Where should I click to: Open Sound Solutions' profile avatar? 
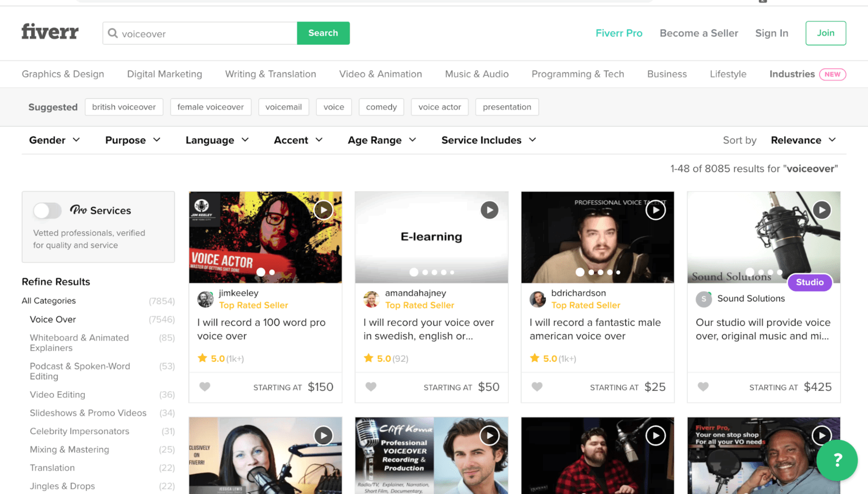pyautogui.click(x=704, y=299)
